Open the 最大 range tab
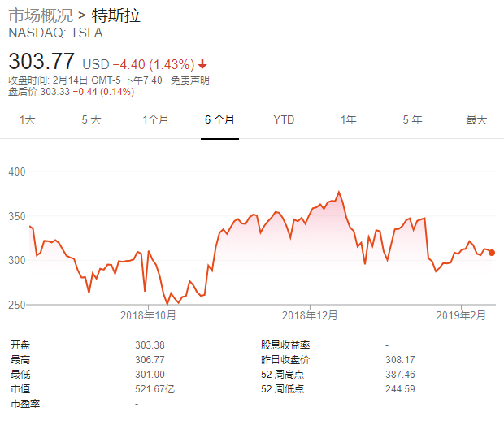This screenshot has width=504, height=425. pos(476,119)
